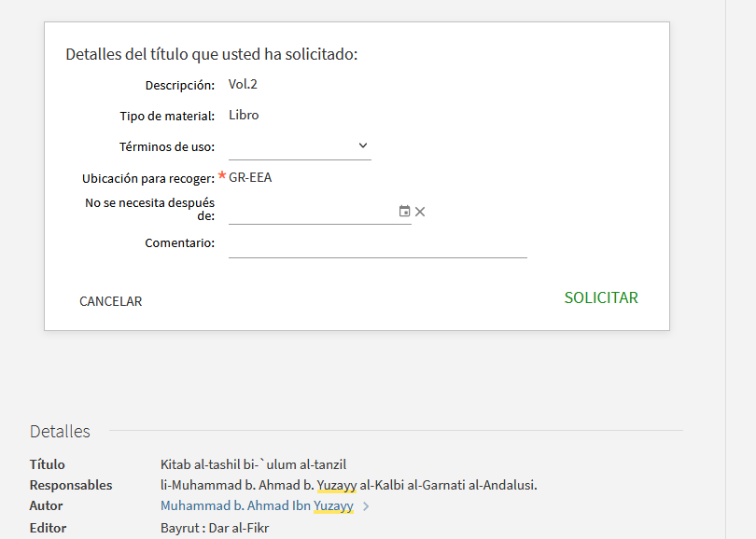Screen dimensions: 756x539
Task: Click the title text Kitab al-tashil bi-`ulum al-tanzil
Action: pyautogui.click(x=253, y=464)
